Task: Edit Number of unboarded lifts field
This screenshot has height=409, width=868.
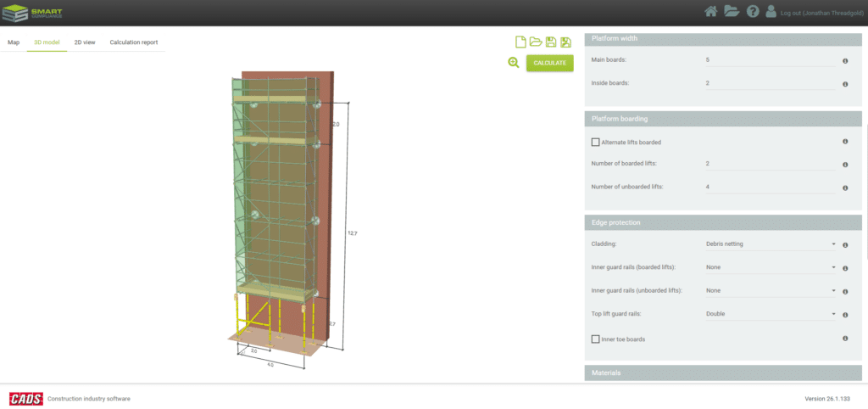Action: click(x=770, y=187)
